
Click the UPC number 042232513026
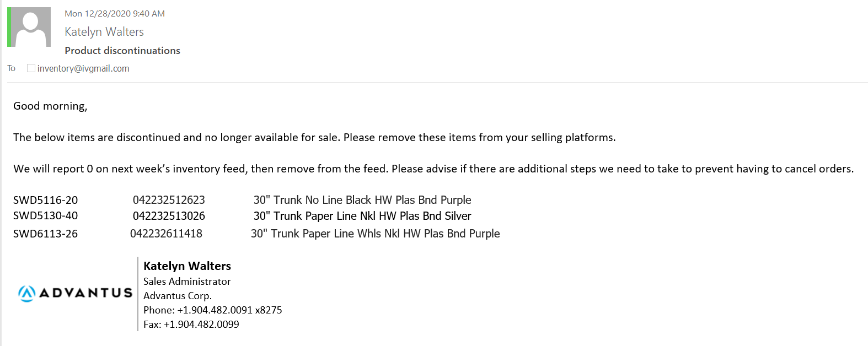pos(169,216)
